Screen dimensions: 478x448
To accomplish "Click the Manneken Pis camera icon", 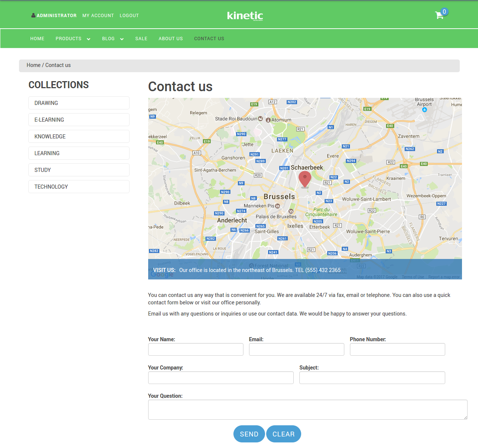I will click(277, 206).
